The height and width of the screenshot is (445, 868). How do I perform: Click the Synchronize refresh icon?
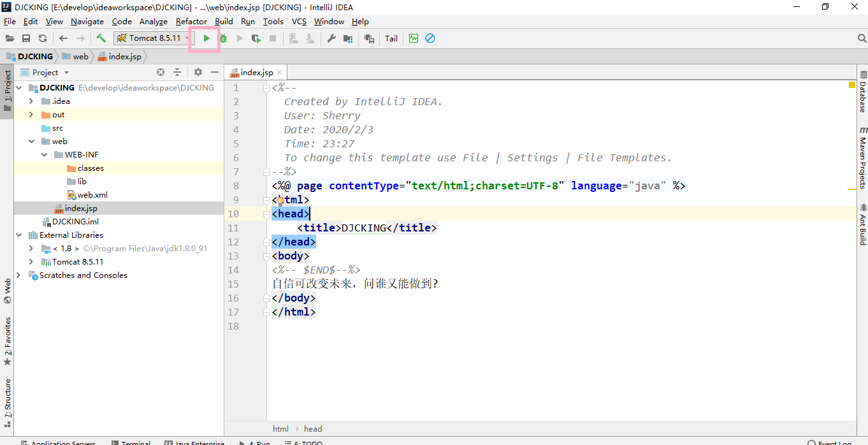pos(43,38)
